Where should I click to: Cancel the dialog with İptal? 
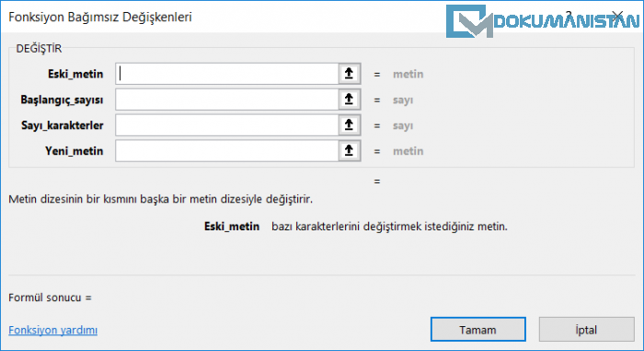[x=587, y=330]
